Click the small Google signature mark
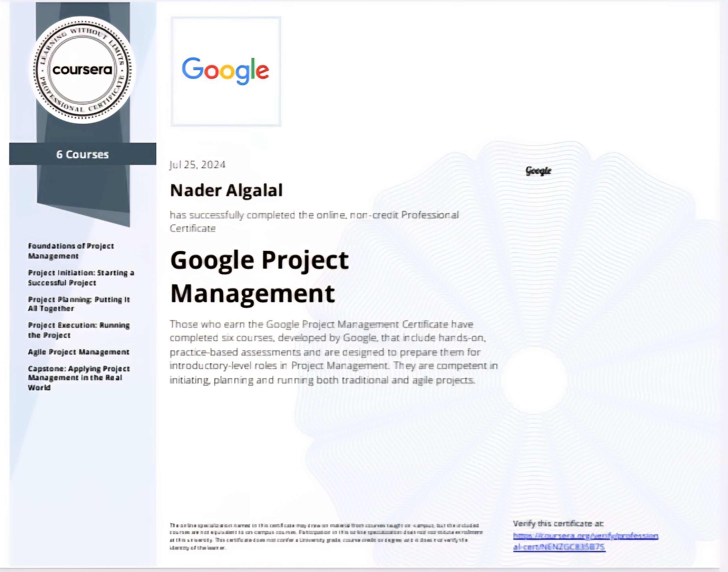 (x=538, y=171)
